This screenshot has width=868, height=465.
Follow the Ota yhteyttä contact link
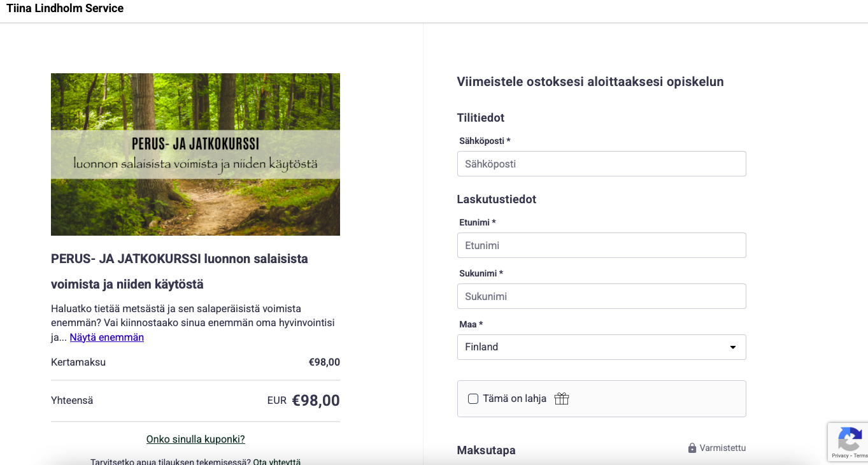click(277, 462)
